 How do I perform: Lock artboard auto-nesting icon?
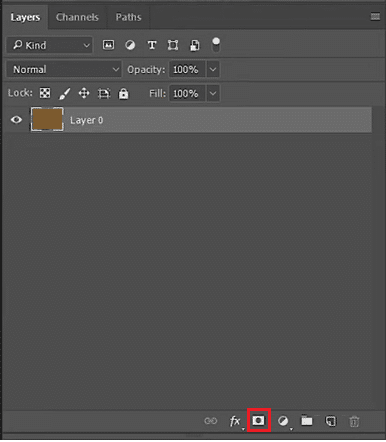pyautogui.click(x=104, y=93)
